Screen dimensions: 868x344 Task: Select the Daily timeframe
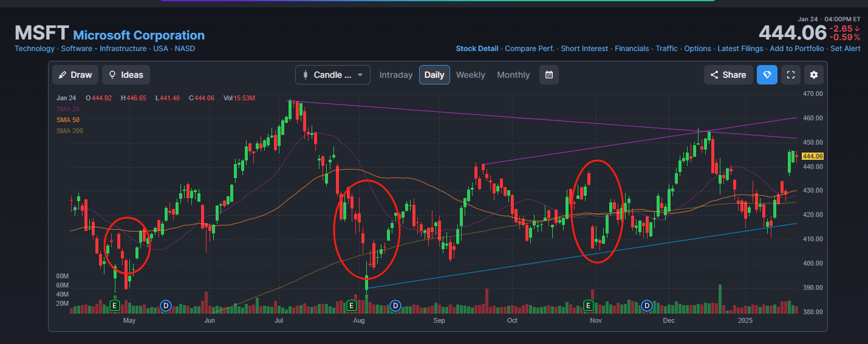pos(434,75)
